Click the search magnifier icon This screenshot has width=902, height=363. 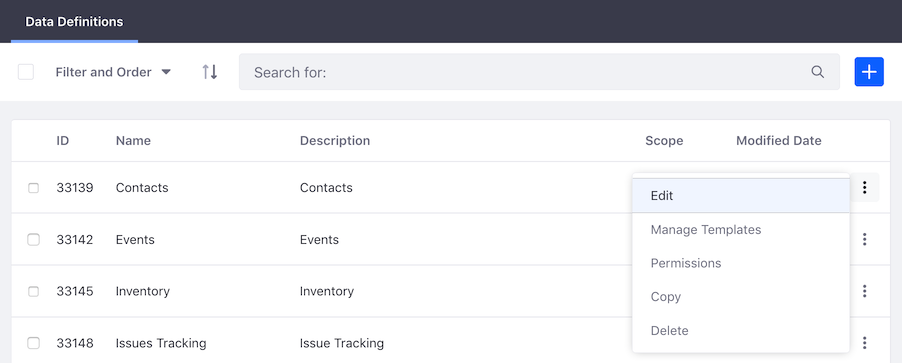[x=817, y=72]
